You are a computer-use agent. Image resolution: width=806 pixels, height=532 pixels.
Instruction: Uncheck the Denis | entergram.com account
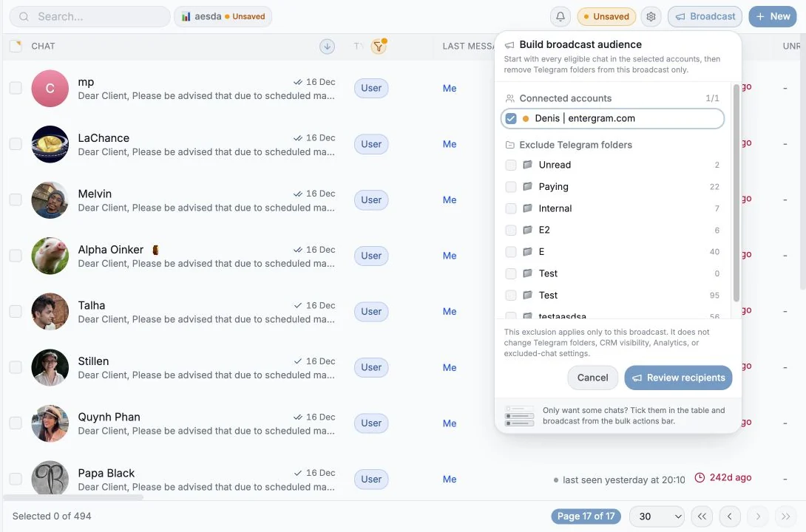click(x=510, y=119)
